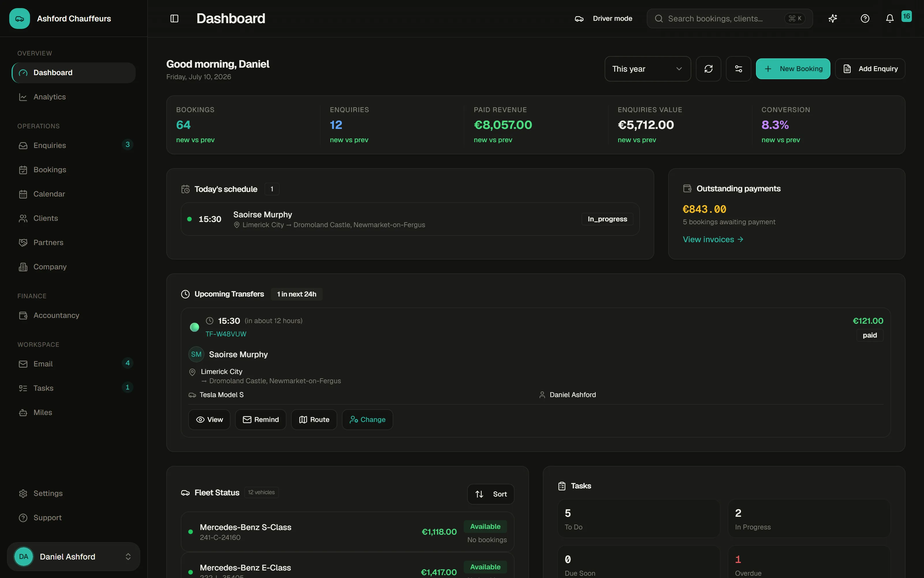Open notifications bell icon

click(x=890, y=18)
